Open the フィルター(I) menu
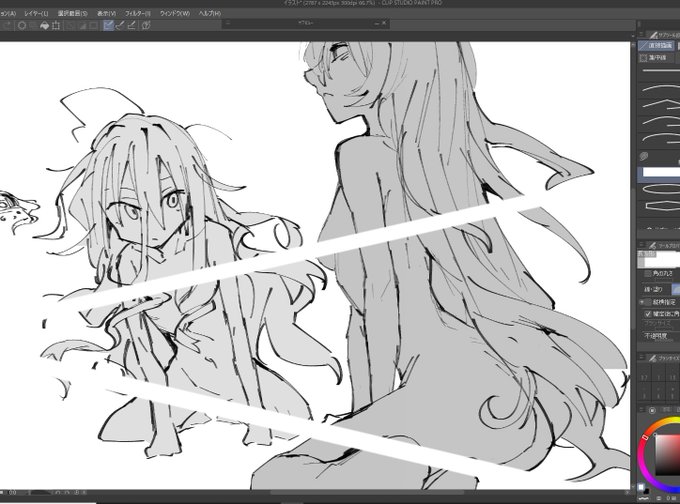 click(x=137, y=13)
